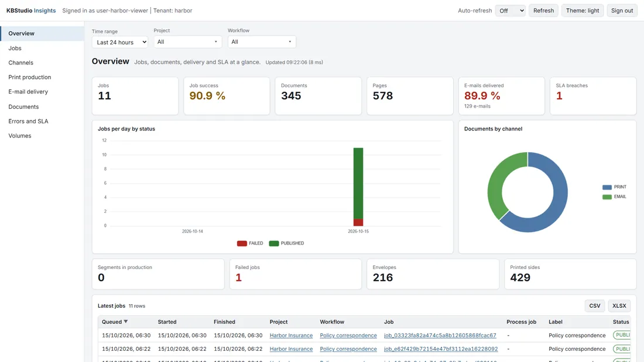Click the Workflow column header
The width and height of the screenshot is (644, 362).
(x=332, y=322)
